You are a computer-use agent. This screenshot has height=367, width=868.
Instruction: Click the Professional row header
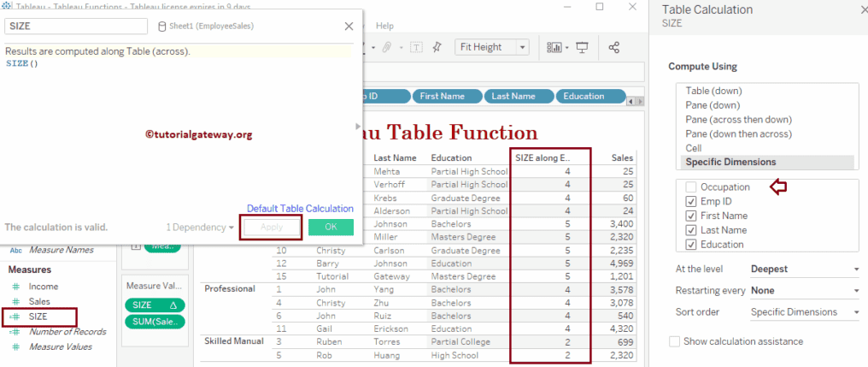(x=230, y=289)
